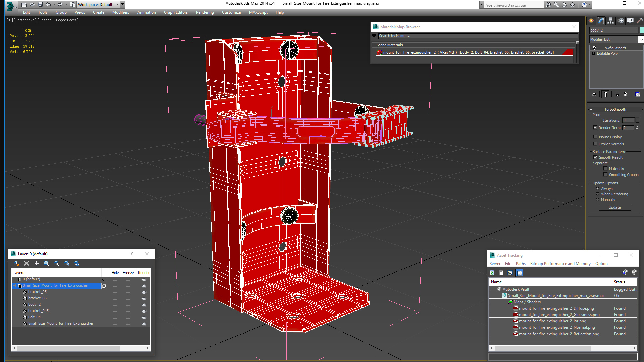Click the body_2 object color swatch
This screenshot has width=644, height=362.
641,30
